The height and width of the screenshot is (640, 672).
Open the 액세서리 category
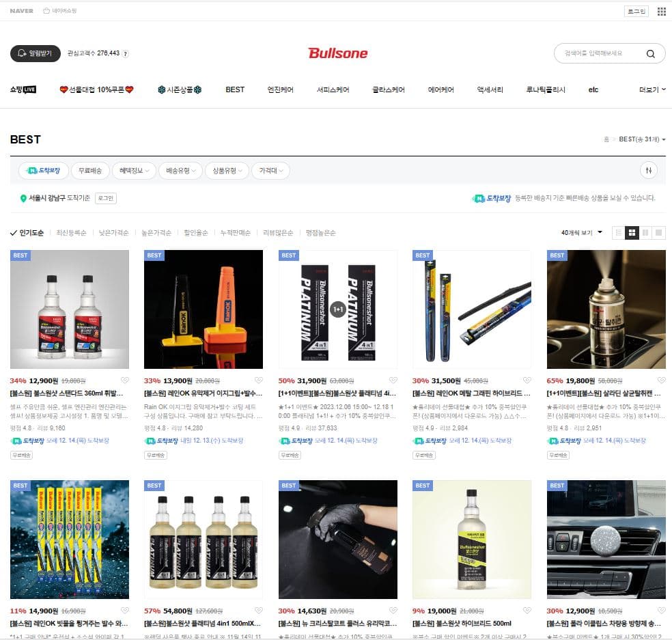point(490,89)
